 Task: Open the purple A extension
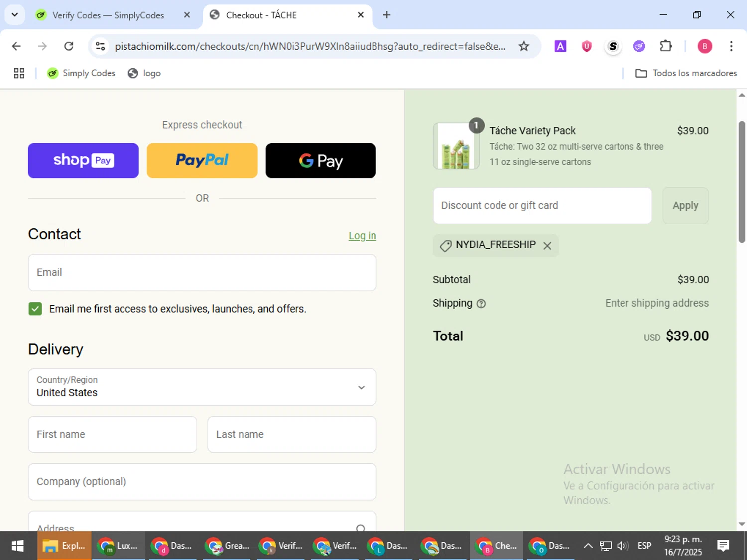560,46
